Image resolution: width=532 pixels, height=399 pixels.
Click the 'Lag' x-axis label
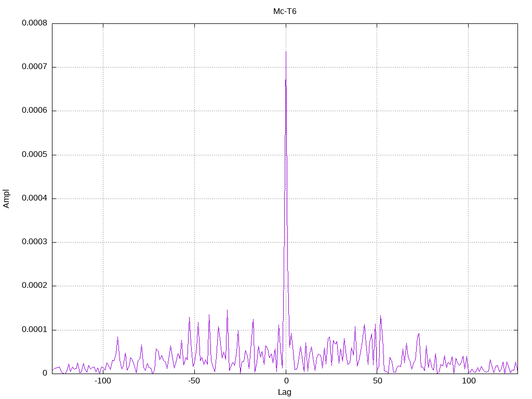tap(285, 392)
